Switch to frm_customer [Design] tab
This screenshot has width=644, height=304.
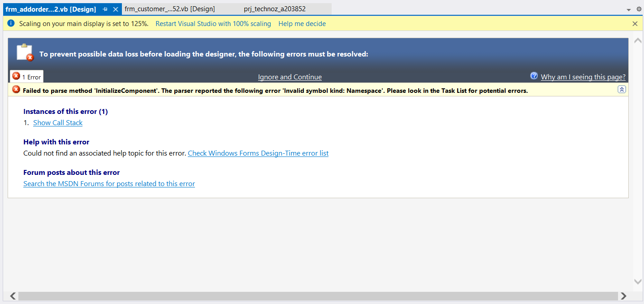coord(170,9)
